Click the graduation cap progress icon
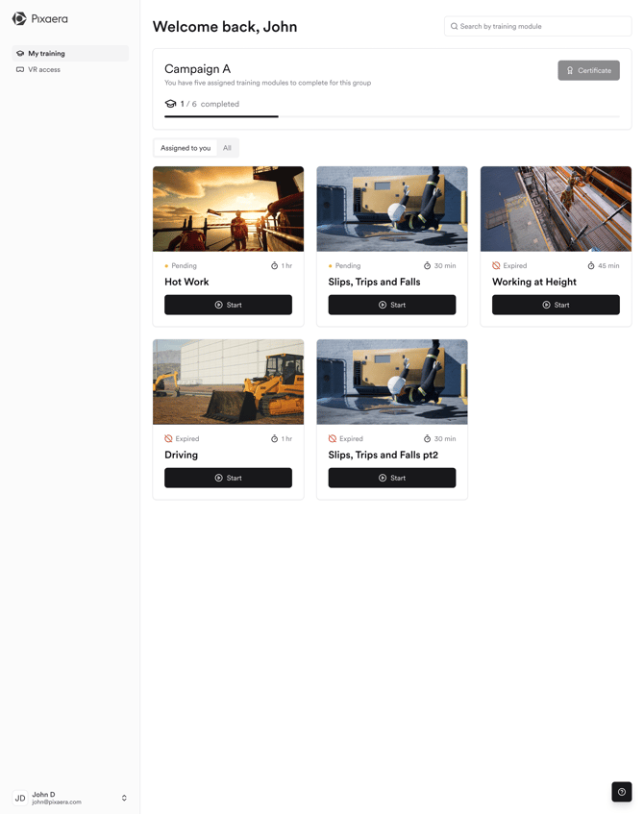 click(x=170, y=104)
